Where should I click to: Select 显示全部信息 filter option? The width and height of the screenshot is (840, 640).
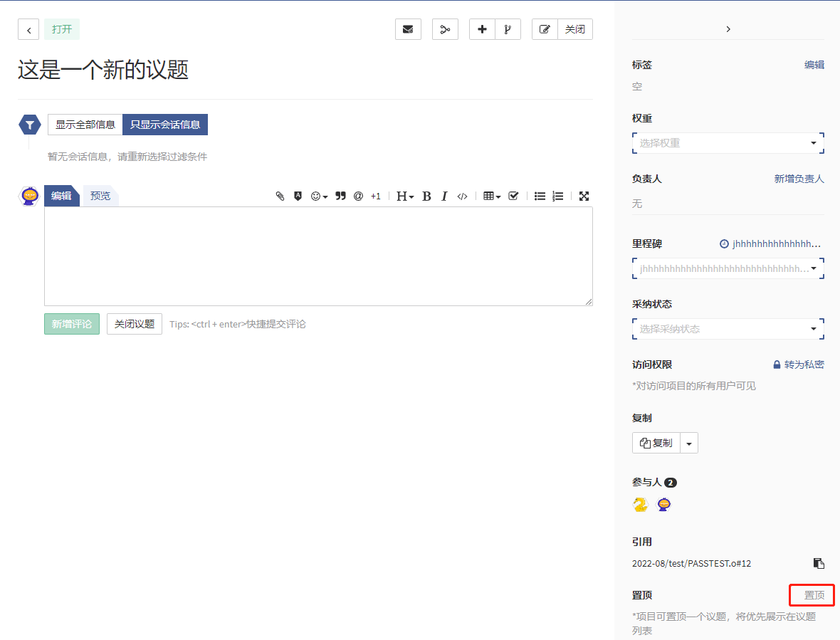85,125
